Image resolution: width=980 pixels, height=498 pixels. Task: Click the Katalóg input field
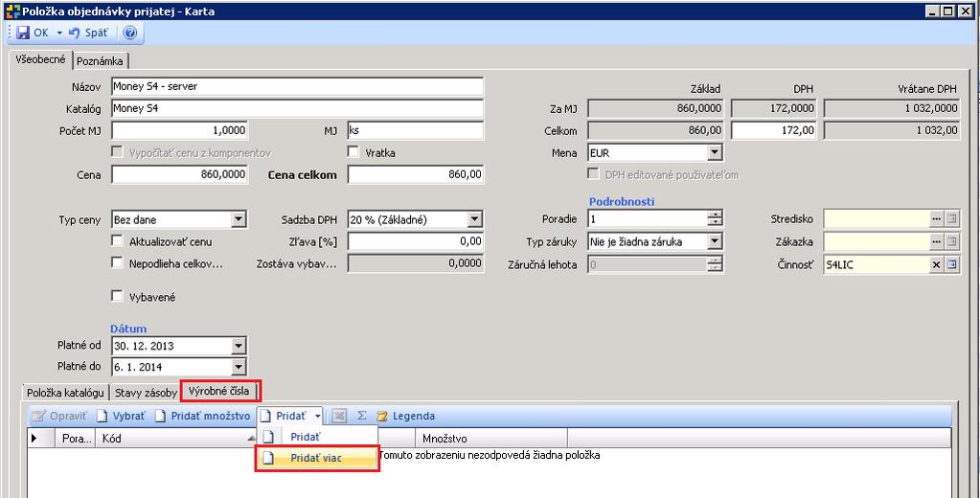(298, 108)
